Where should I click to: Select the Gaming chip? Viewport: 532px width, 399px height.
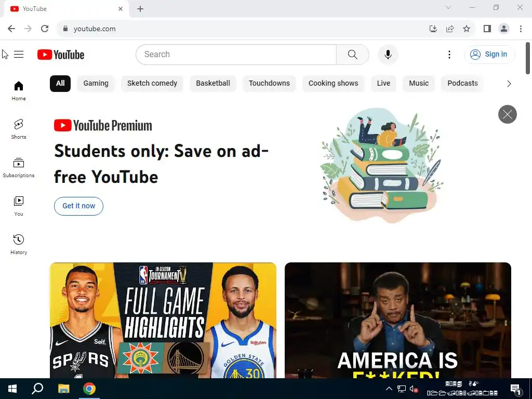tap(96, 84)
